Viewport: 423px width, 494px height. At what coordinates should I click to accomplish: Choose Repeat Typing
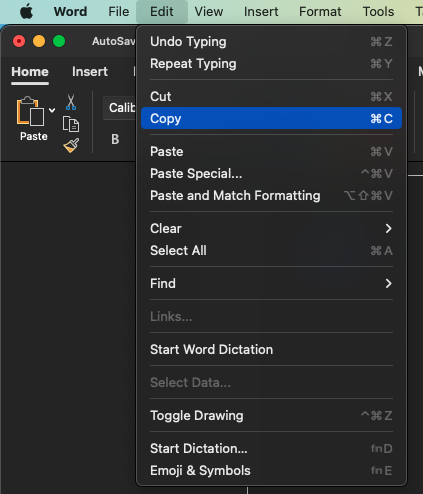pyautogui.click(x=271, y=64)
